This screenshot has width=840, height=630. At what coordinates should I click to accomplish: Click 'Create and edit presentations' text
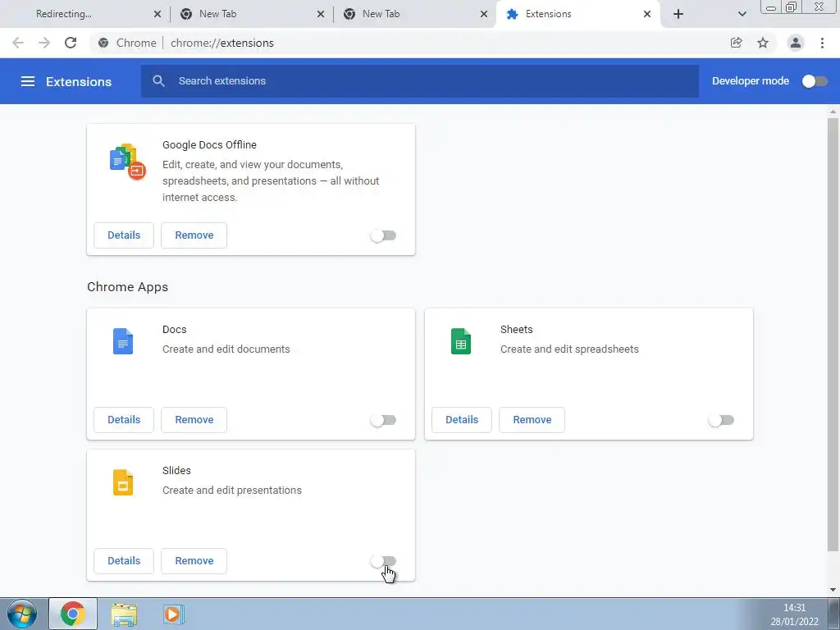(x=232, y=491)
